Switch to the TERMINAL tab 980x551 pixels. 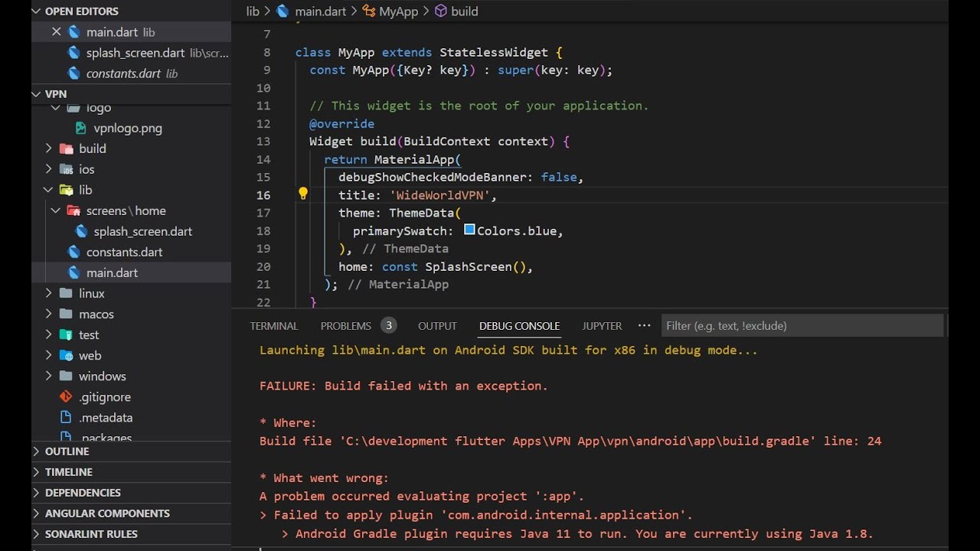point(273,326)
